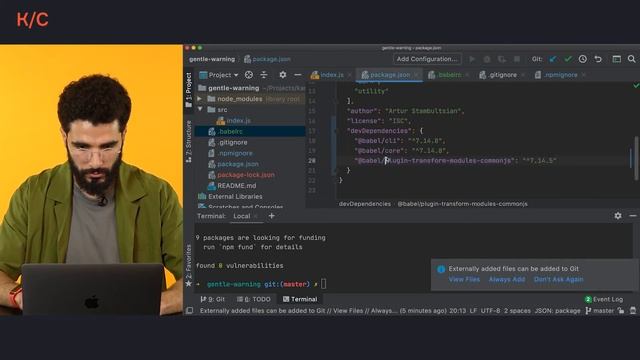Expand the node_modules folder
Viewport: 640px width, 360px height.
tap(200, 99)
